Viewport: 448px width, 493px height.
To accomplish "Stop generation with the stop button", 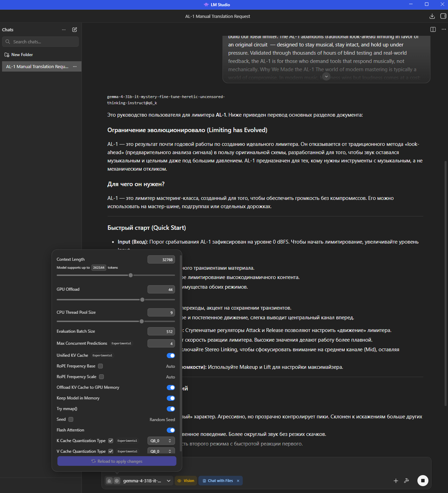I will (423, 481).
